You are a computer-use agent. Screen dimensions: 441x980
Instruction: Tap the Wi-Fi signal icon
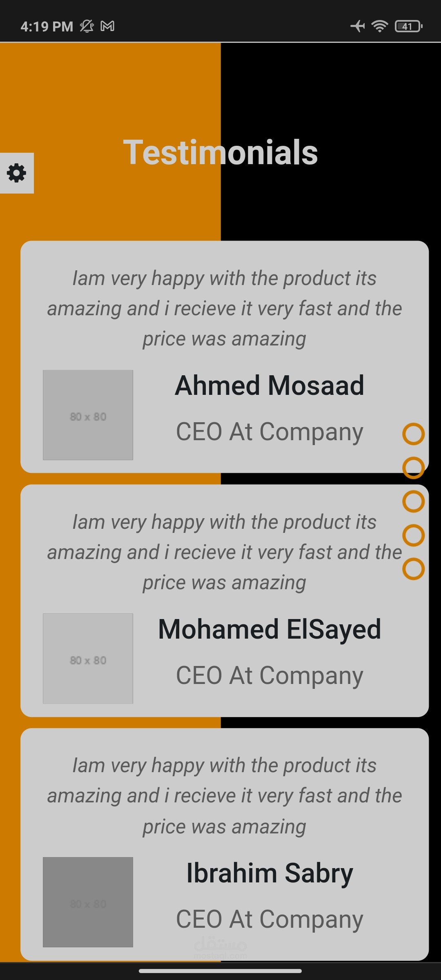coord(379,27)
